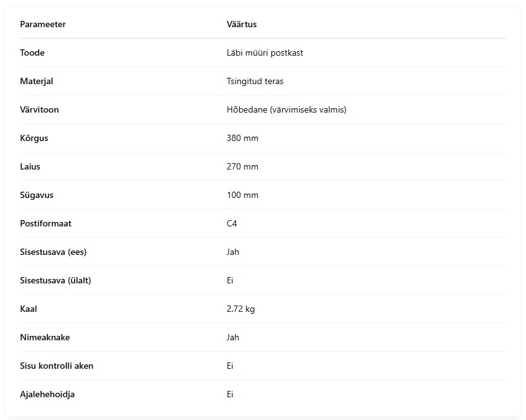Screen dimensions: 526x420
Task: Click the Värvitoon row label
Action: (x=39, y=110)
